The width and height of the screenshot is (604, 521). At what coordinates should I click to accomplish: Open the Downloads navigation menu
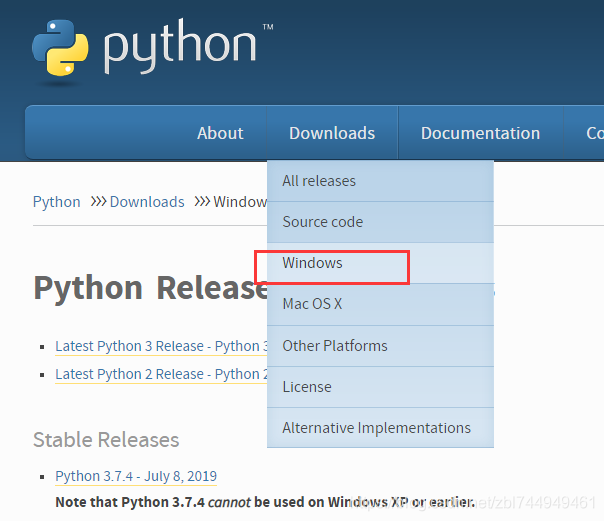(x=332, y=133)
